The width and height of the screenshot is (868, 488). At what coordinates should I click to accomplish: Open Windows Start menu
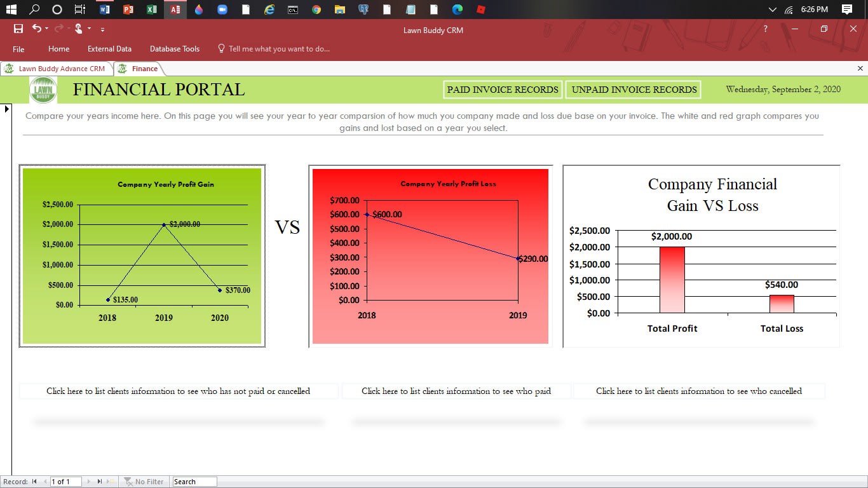tap(11, 10)
